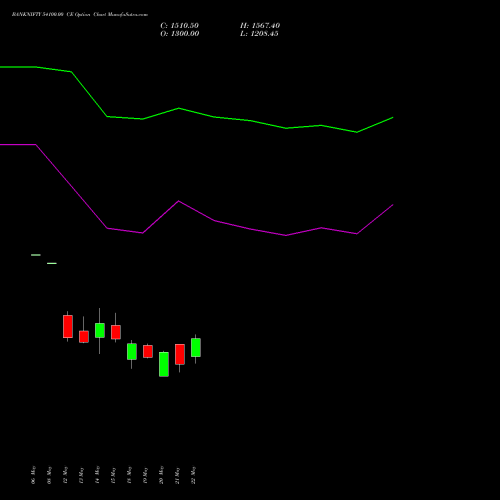Viewport: 500px width, 500px height.
Task: Click the red candlestick for 19 May
Action: tap(148, 351)
